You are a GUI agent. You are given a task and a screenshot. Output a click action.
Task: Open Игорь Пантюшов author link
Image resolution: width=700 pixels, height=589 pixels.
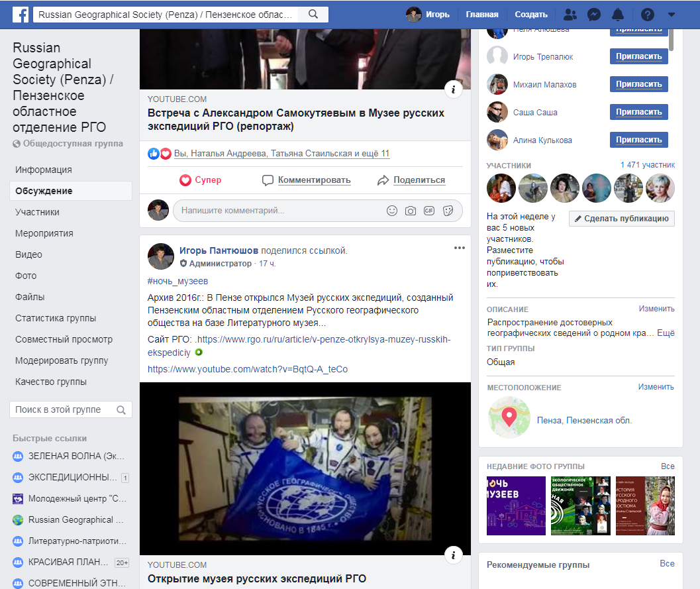219,250
